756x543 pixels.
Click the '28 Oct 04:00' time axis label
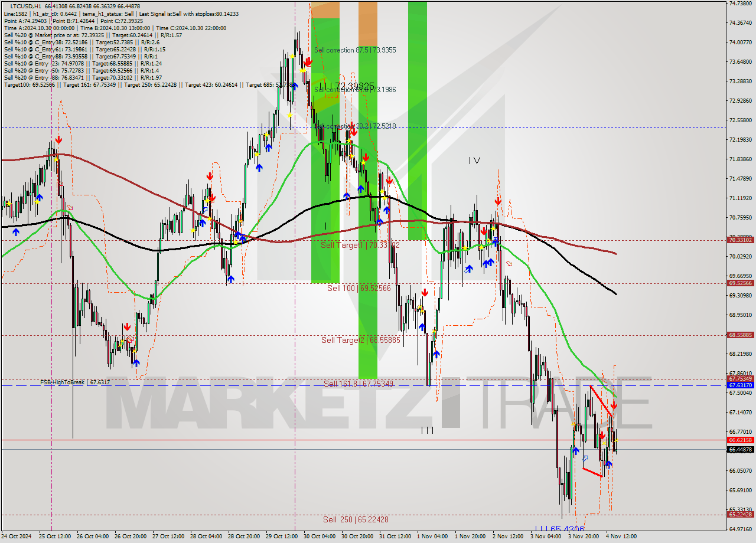pyautogui.click(x=206, y=537)
